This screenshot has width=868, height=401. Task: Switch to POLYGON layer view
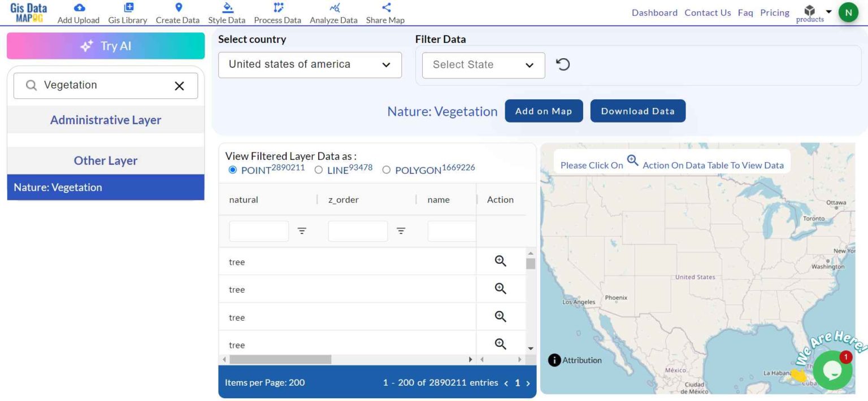pyautogui.click(x=387, y=169)
